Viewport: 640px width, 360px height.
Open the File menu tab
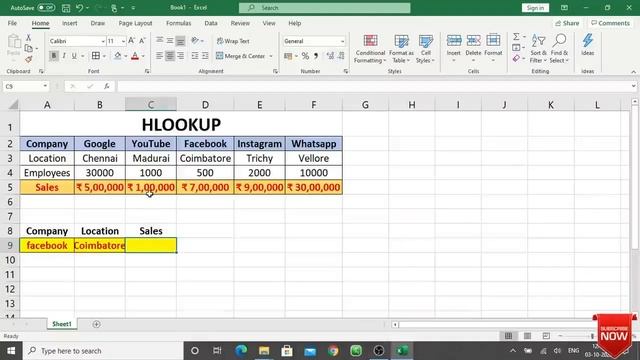coord(12,23)
